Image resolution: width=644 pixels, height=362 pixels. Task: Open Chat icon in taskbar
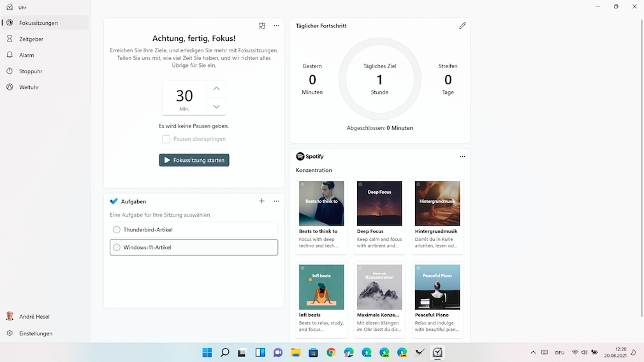tap(278, 352)
